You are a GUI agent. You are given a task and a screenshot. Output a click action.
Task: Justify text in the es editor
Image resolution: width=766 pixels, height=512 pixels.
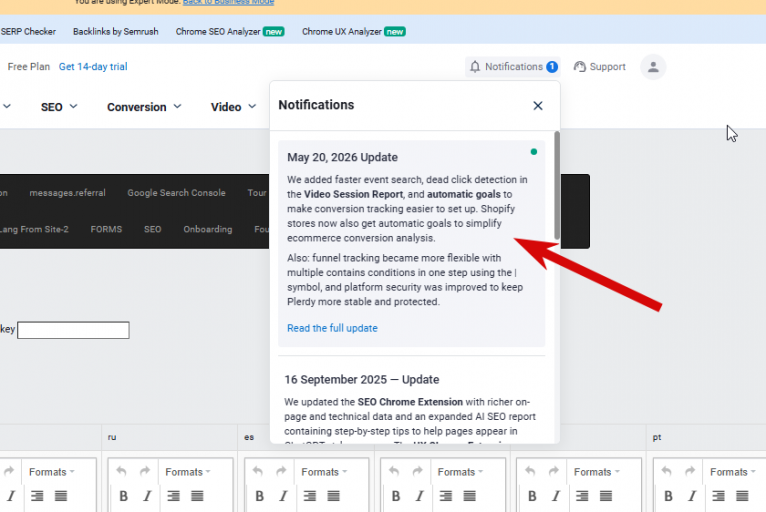pos(334,496)
